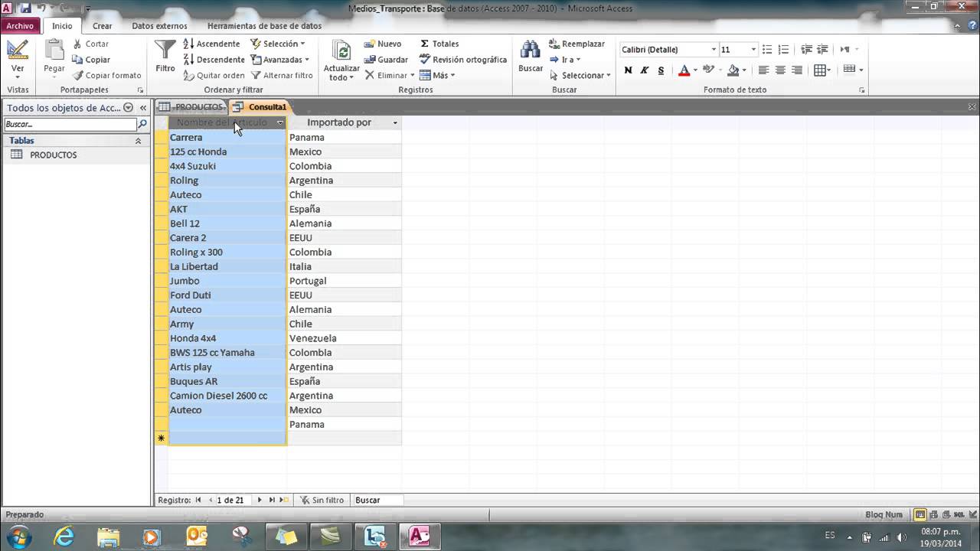This screenshot has width=980, height=551.
Task: Click record navigation Buscar box
Action: pyautogui.click(x=378, y=500)
